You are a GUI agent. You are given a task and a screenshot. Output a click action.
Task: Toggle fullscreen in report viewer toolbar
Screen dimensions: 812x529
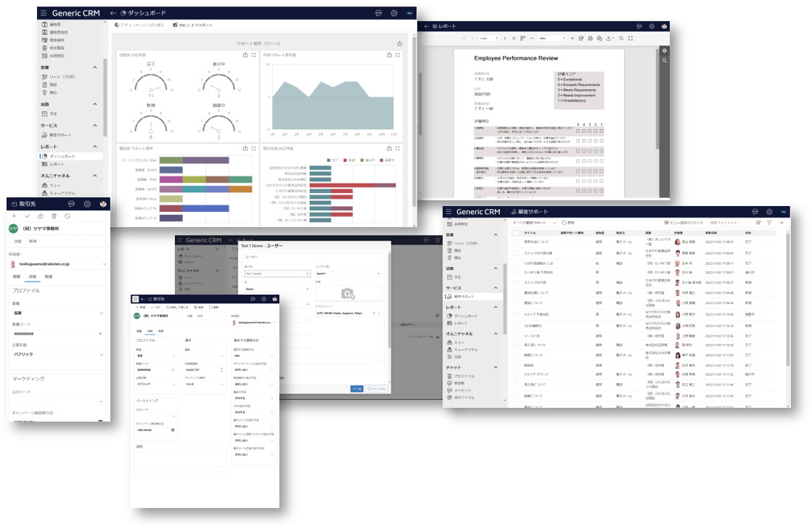click(x=631, y=38)
